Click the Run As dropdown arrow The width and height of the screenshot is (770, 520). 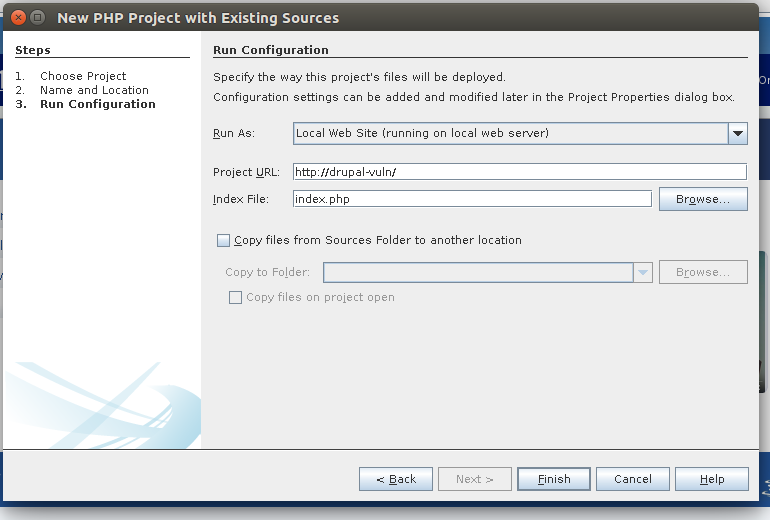pos(738,134)
